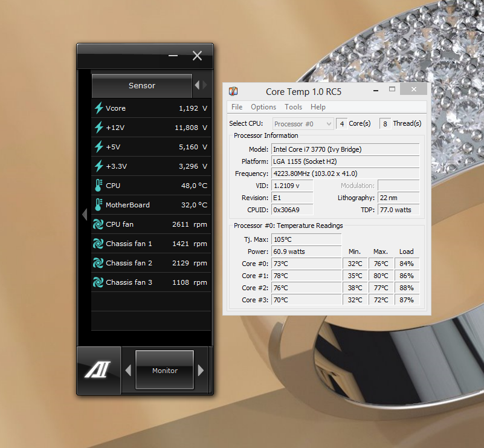This screenshot has height=448, width=484.
Task: Click the Tj. Max value 105°C
Action: click(306, 239)
